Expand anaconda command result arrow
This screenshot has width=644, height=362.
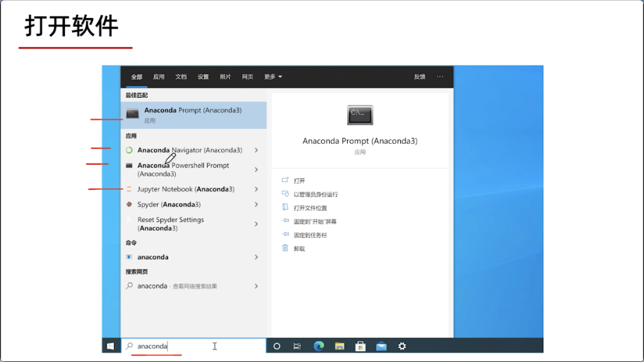point(256,257)
